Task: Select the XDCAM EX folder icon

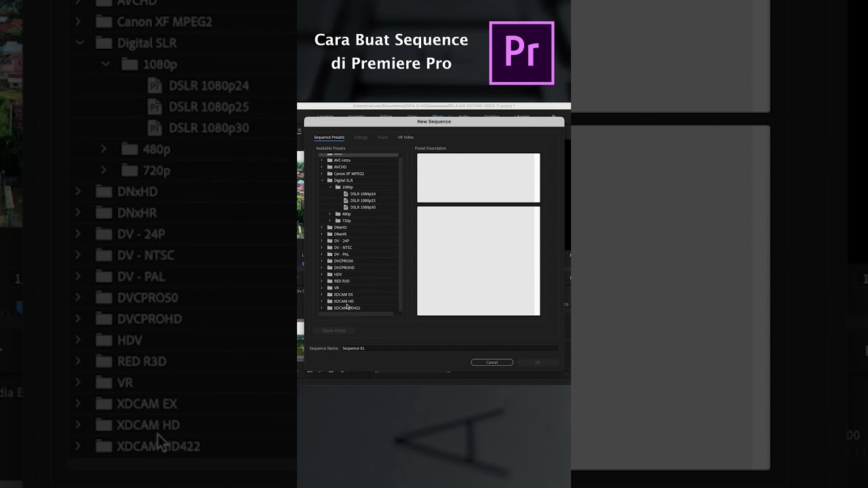Action: click(330, 295)
